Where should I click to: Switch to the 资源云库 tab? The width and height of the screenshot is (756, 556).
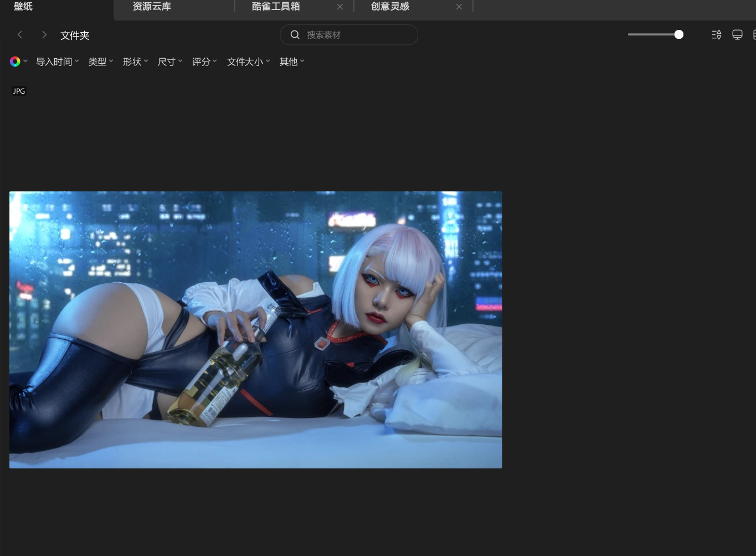click(x=152, y=7)
